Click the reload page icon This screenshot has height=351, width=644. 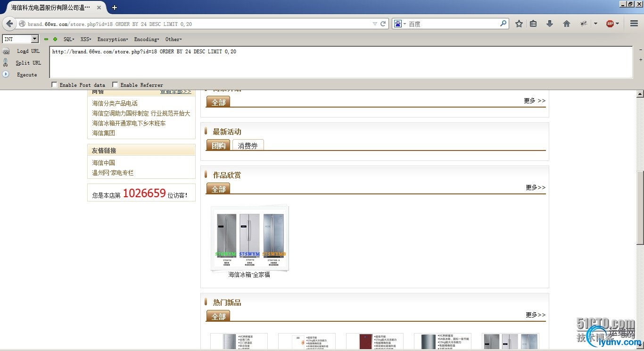383,24
